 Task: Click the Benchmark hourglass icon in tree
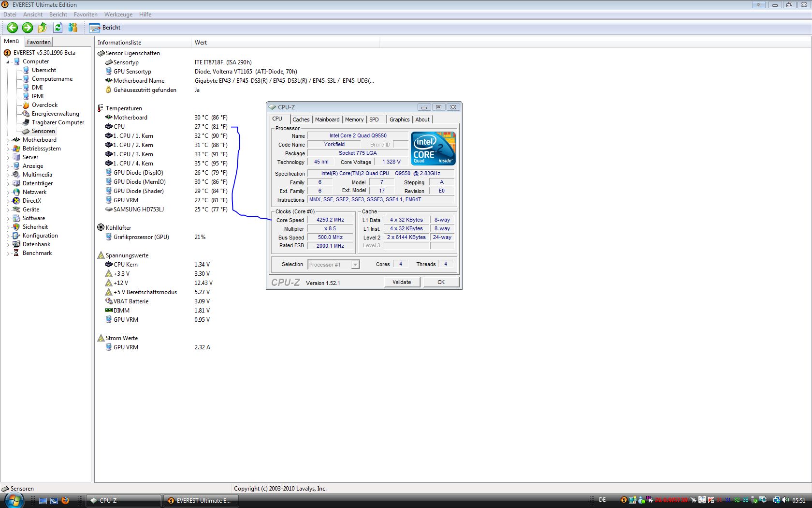click(16, 253)
